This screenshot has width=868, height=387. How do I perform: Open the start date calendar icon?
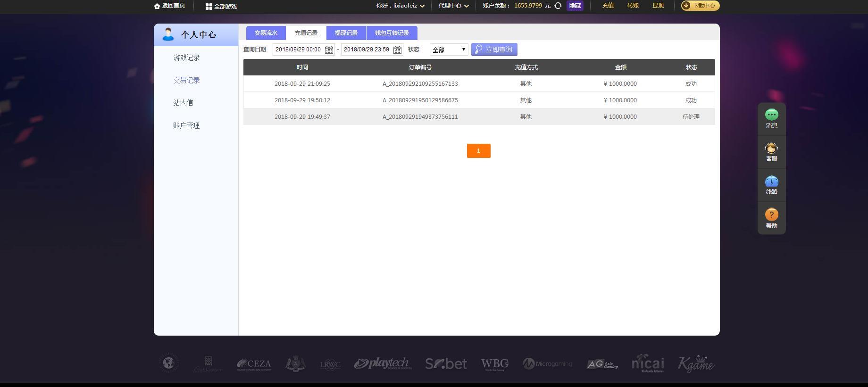(329, 49)
